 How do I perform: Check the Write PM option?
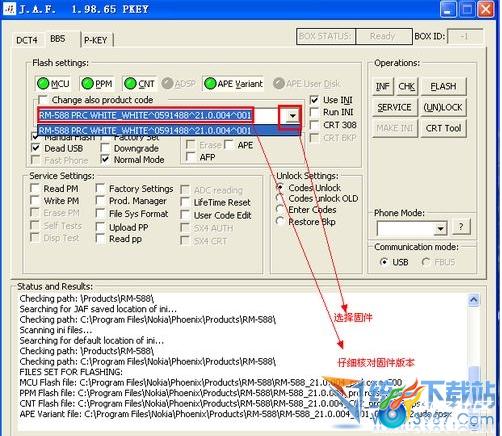35,201
